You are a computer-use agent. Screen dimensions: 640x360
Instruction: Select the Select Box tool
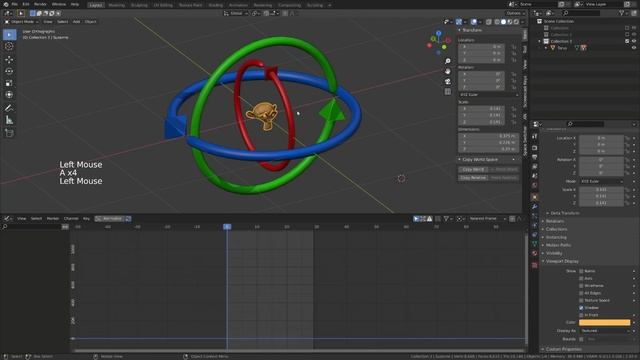(9, 35)
